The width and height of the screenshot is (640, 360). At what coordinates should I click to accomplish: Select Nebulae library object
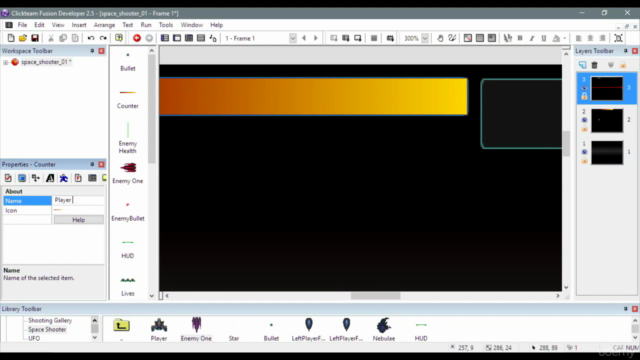pyautogui.click(x=384, y=329)
